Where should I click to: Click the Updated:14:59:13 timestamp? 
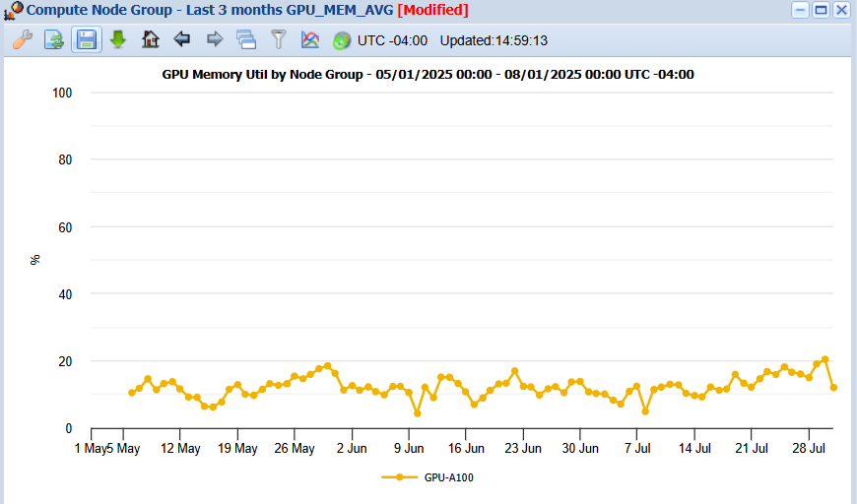tap(494, 41)
